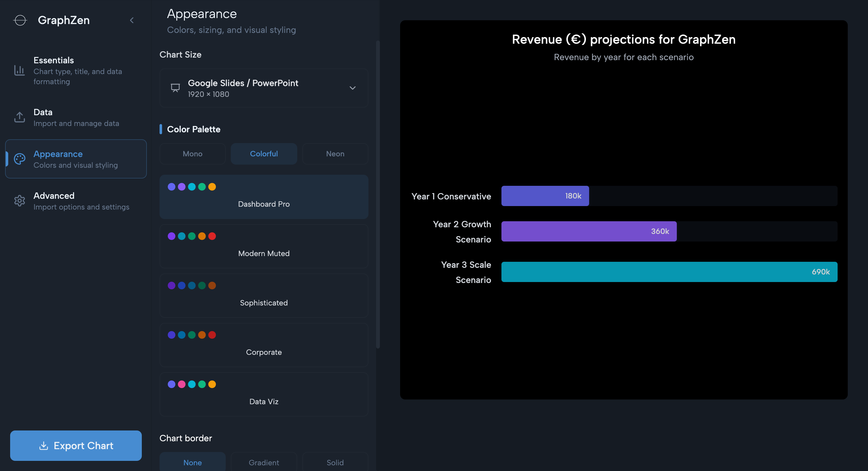868x471 pixels.
Task: Open the chart size dropdown
Action: click(352, 88)
